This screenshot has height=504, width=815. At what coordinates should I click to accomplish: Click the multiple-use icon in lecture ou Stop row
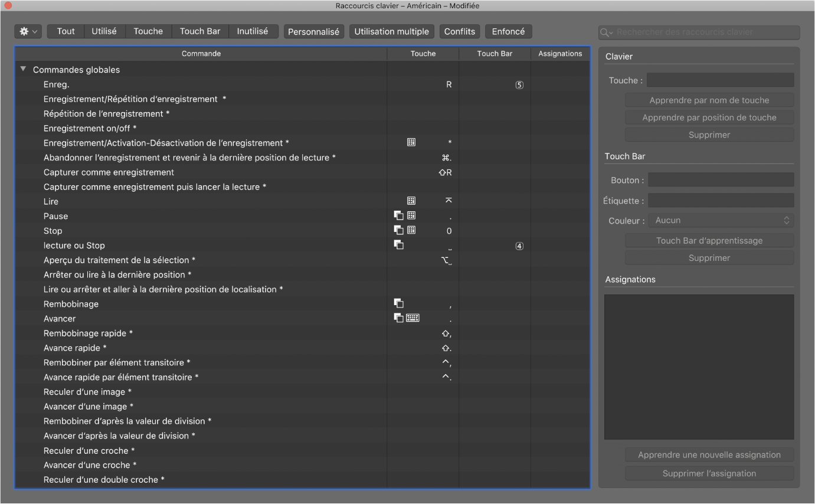pyautogui.click(x=399, y=245)
